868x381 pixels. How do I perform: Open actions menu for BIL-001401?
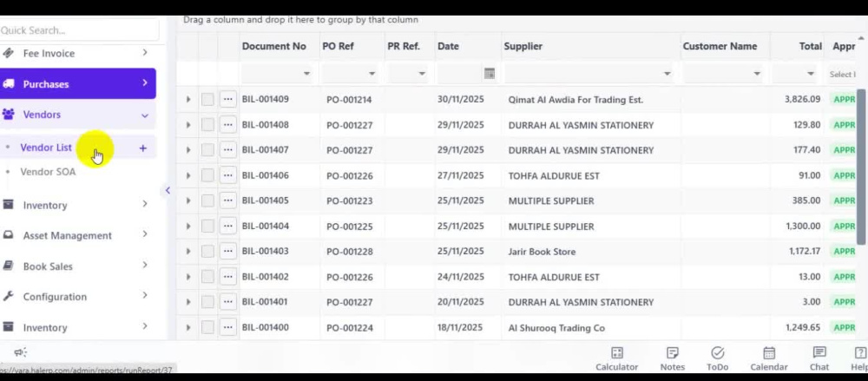tap(227, 302)
